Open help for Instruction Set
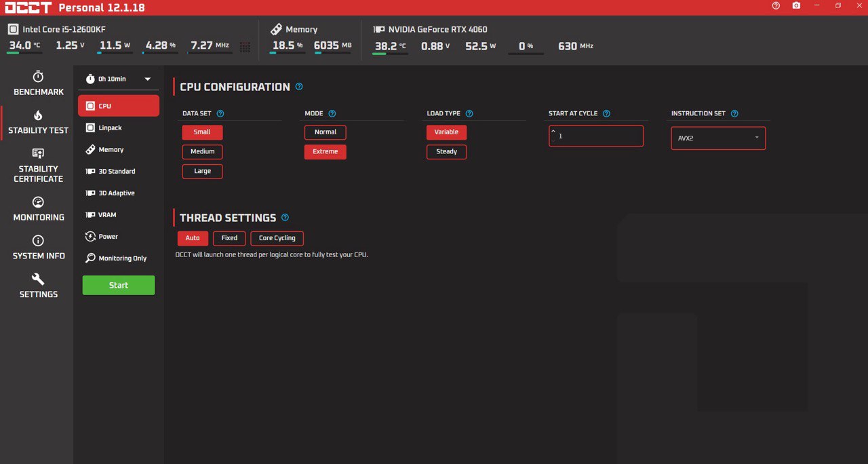Viewport: 868px width, 464px height. click(734, 114)
